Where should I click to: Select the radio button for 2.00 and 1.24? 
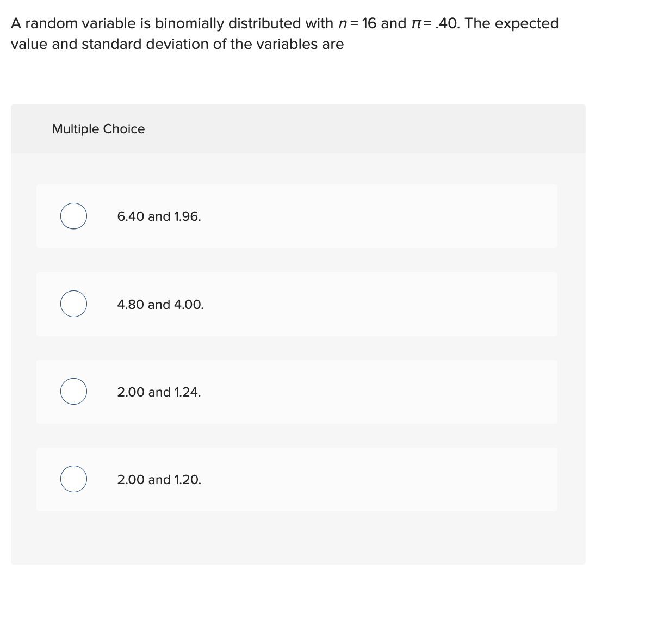(x=73, y=391)
